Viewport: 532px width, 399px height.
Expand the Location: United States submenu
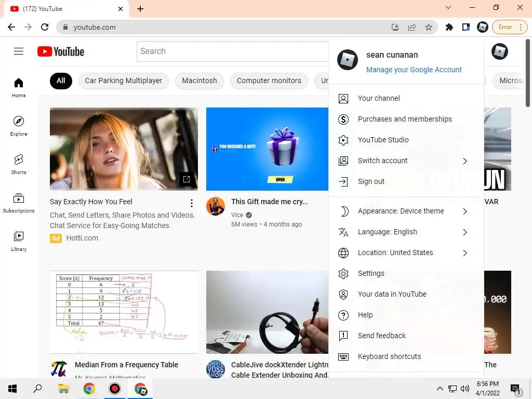point(465,253)
